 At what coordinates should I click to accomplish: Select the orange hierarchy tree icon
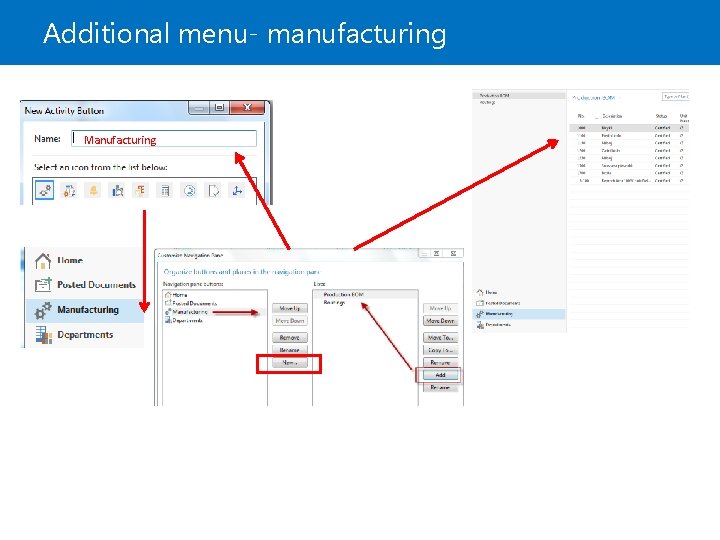[x=141, y=191]
